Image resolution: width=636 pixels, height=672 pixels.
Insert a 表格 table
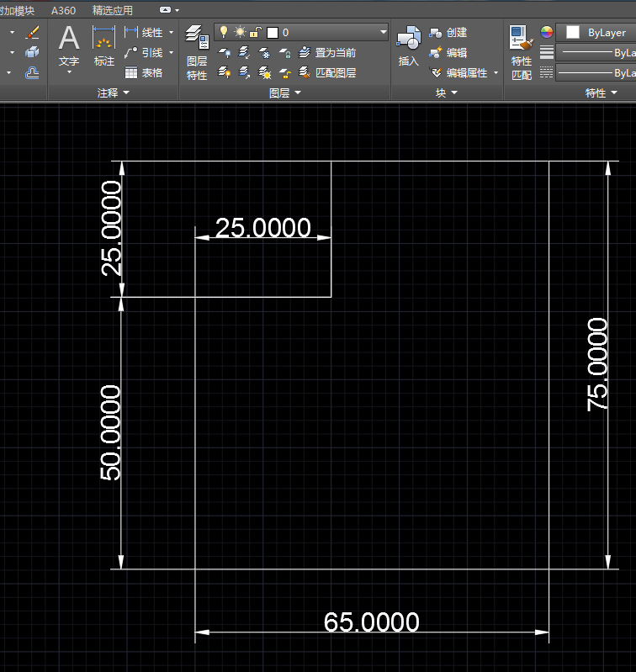144,73
